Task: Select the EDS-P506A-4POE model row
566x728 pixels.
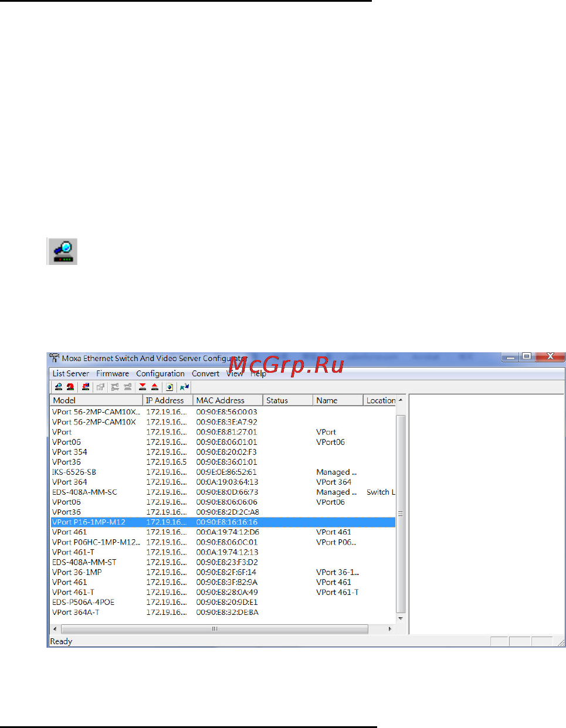Action: click(x=83, y=602)
